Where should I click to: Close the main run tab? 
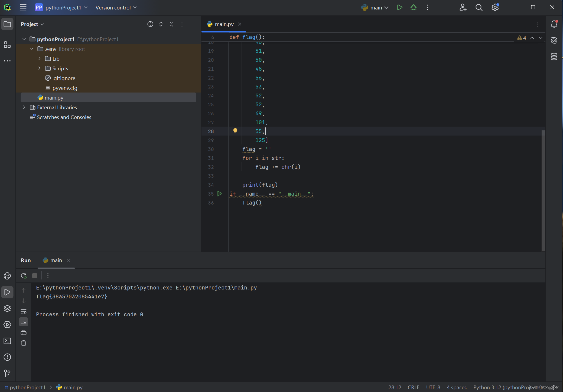[x=69, y=261]
